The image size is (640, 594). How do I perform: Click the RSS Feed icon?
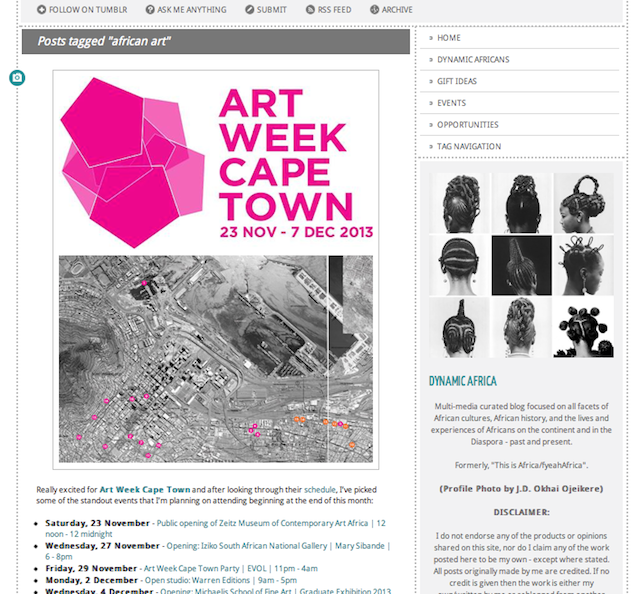311,9
